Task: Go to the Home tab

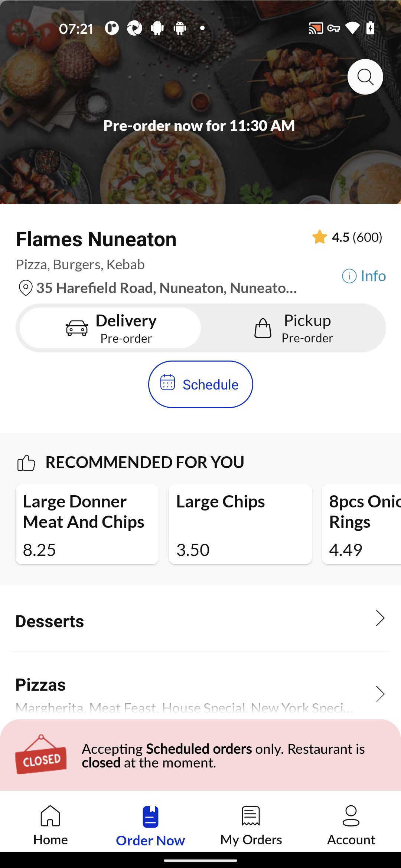Action: 50,825
